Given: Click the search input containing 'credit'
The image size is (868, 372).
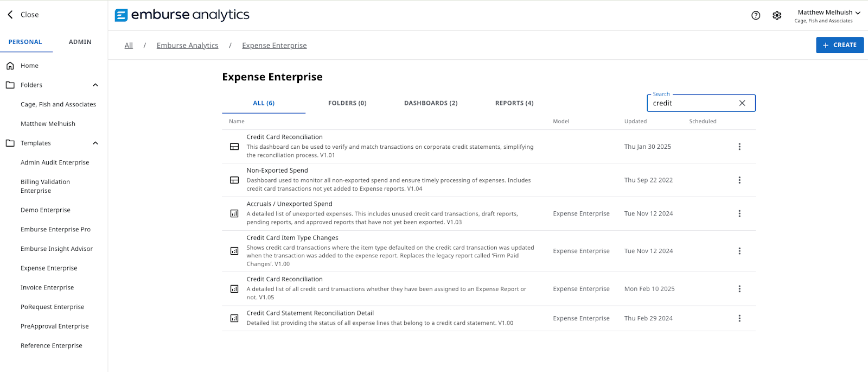Looking at the screenshot, I should tap(692, 103).
